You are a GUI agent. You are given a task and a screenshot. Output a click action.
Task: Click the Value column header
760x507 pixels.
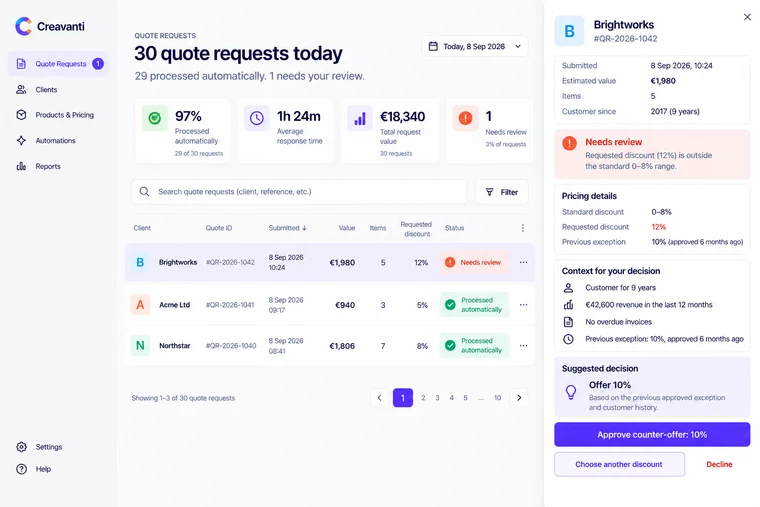tap(347, 228)
